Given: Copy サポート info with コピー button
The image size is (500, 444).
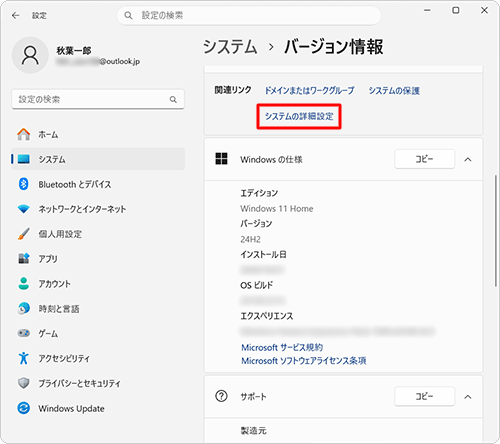Looking at the screenshot, I should 424,396.
